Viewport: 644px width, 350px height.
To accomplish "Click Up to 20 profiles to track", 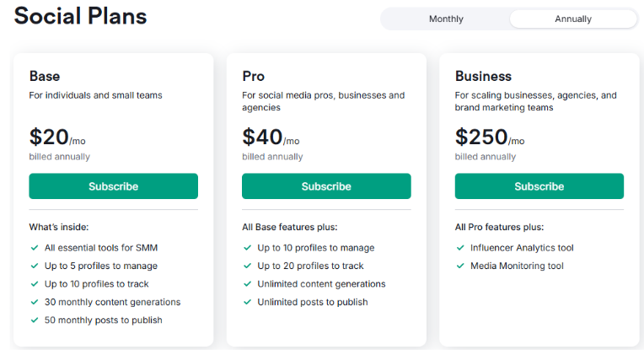I will click(310, 266).
